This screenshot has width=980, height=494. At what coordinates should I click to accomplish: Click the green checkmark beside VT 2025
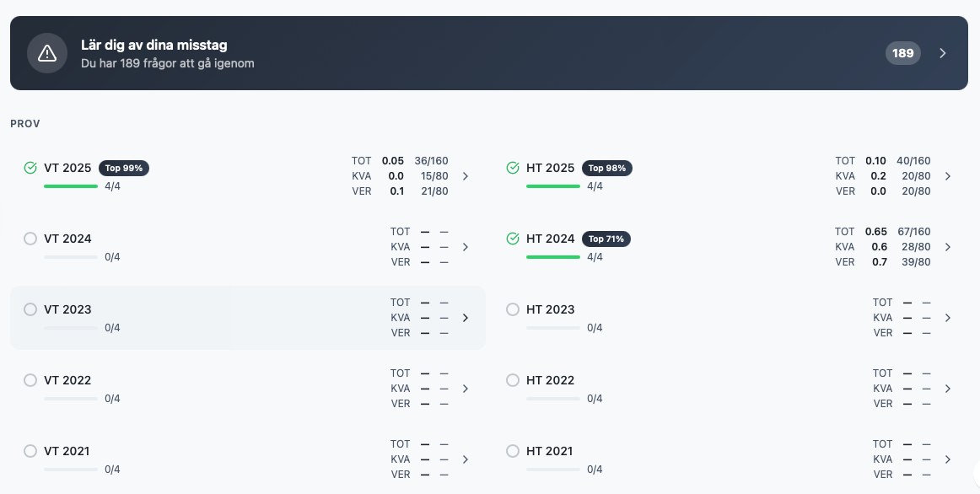[x=30, y=168]
